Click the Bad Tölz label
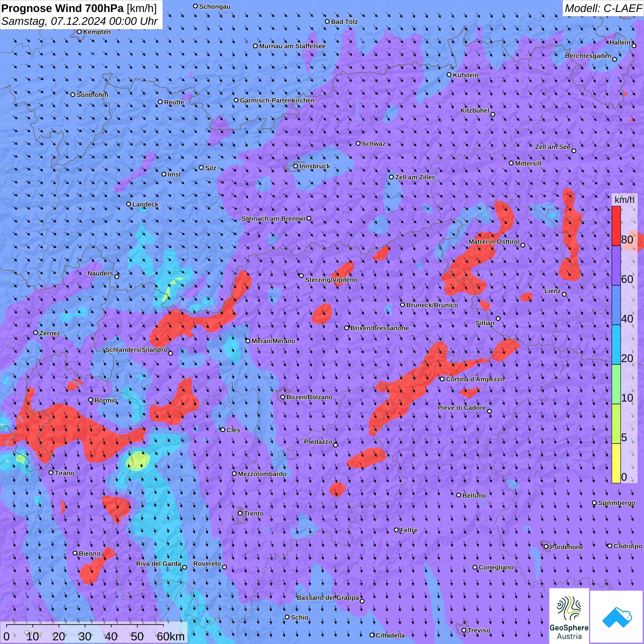 pyautogui.click(x=344, y=22)
